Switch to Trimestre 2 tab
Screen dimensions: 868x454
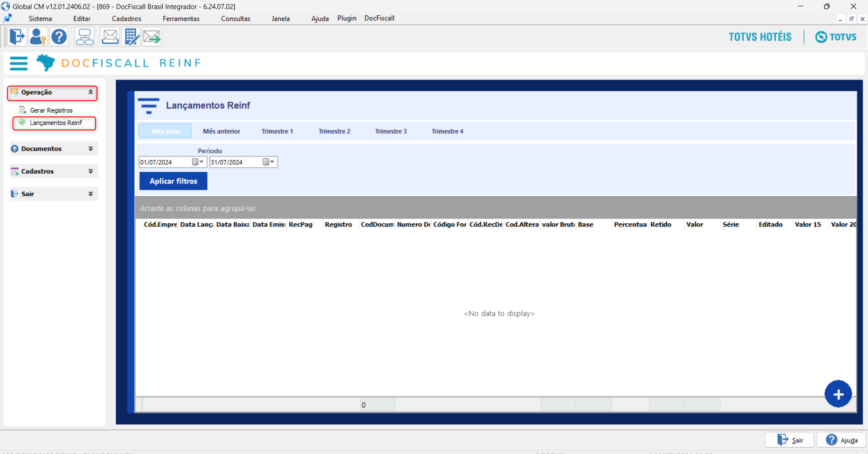pos(335,131)
